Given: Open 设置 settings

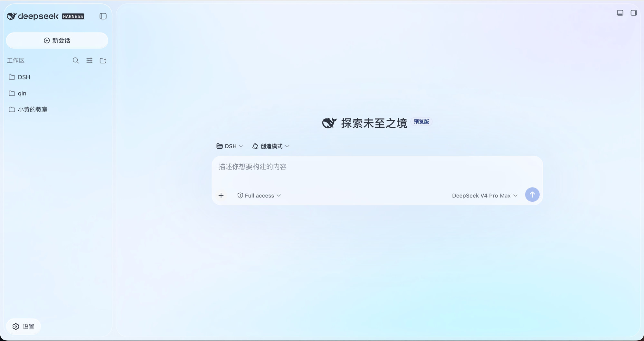Looking at the screenshot, I should click(24, 327).
